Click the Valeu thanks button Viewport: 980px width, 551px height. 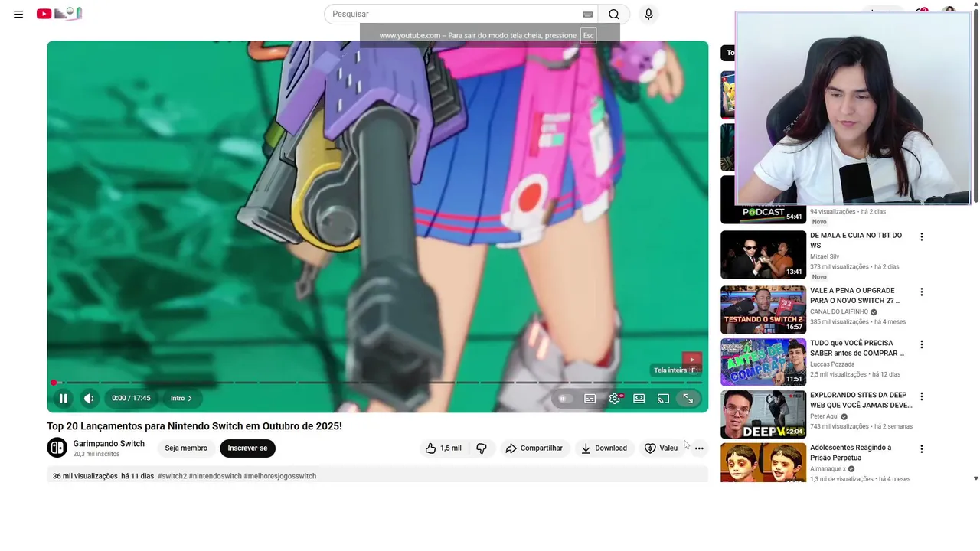click(661, 448)
